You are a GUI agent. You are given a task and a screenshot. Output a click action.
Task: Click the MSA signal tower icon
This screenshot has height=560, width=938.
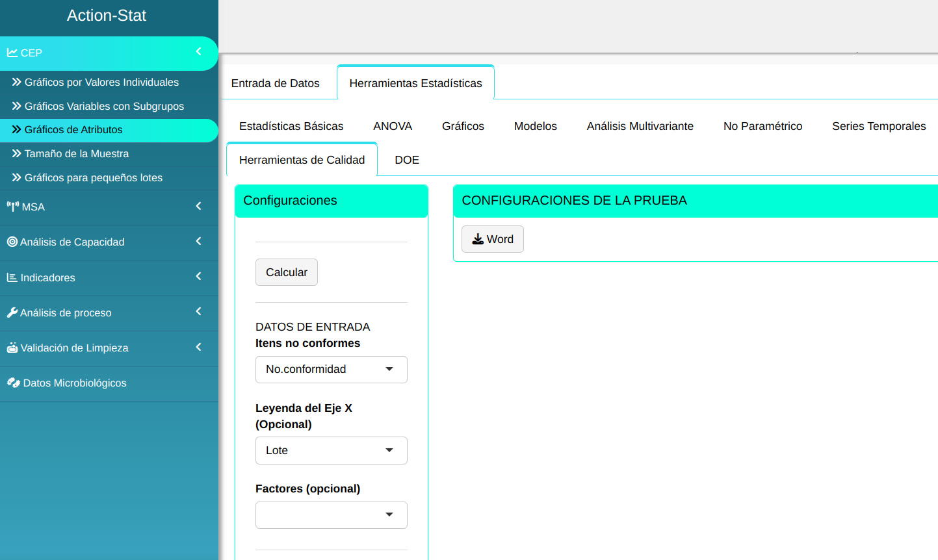click(12, 207)
